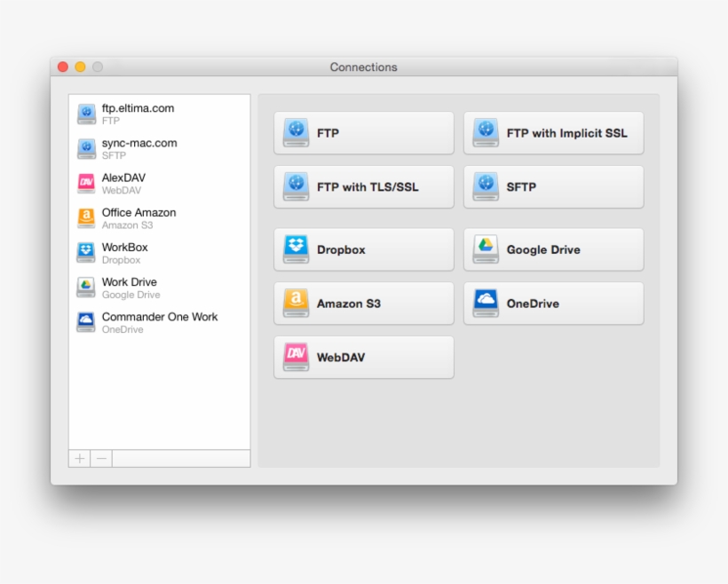Viewport: 728px width, 584px height.
Task: Select the Work Drive connection
Action: [159, 288]
